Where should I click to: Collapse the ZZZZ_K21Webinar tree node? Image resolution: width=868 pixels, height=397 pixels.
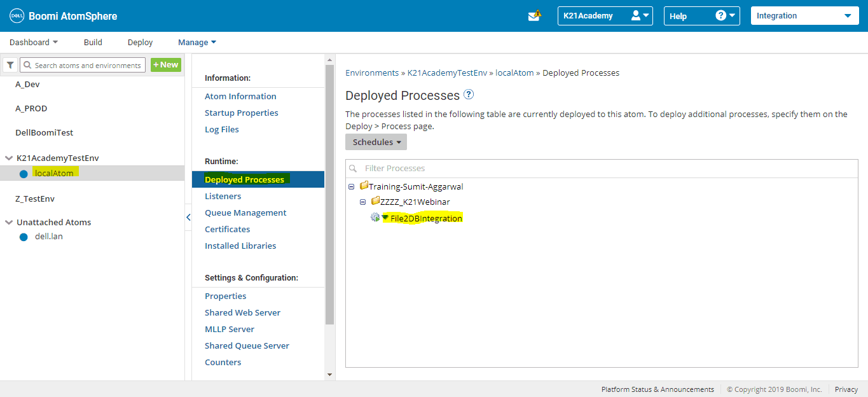tap(363, 202)
